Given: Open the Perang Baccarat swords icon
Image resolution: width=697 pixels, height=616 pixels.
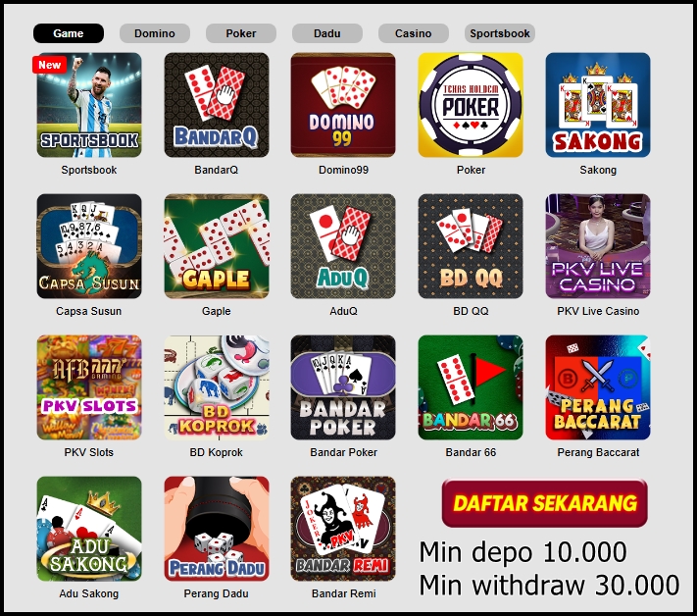Looking at the screenshot, I should [598, 387].
